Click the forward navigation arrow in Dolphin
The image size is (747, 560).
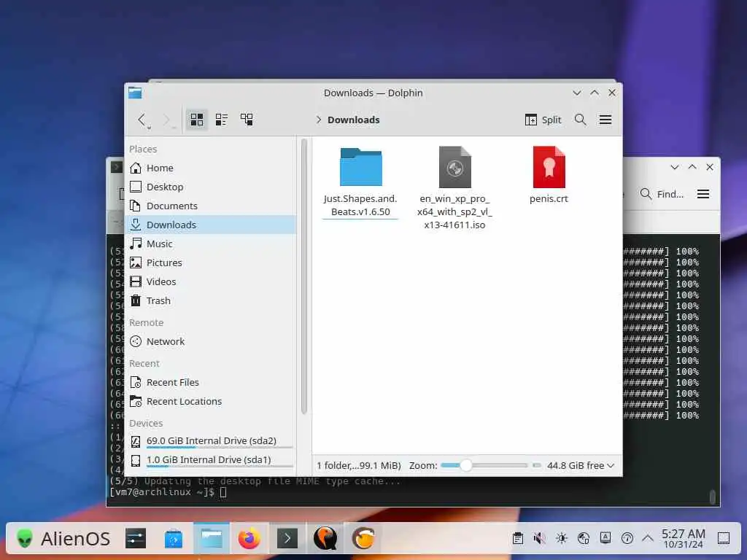(167, 120)
